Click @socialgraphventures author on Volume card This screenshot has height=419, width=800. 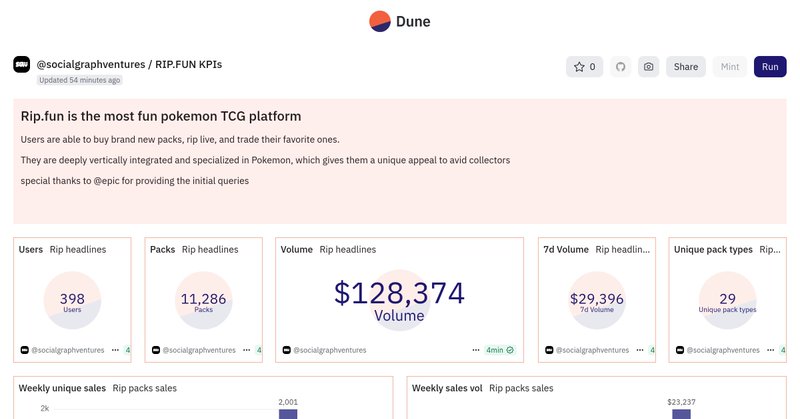330,350
